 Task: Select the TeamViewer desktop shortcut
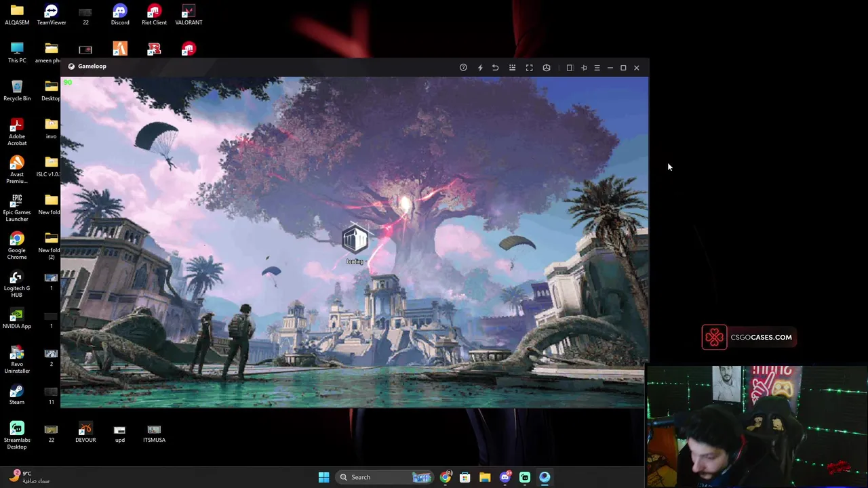click(x=52, y=15)
